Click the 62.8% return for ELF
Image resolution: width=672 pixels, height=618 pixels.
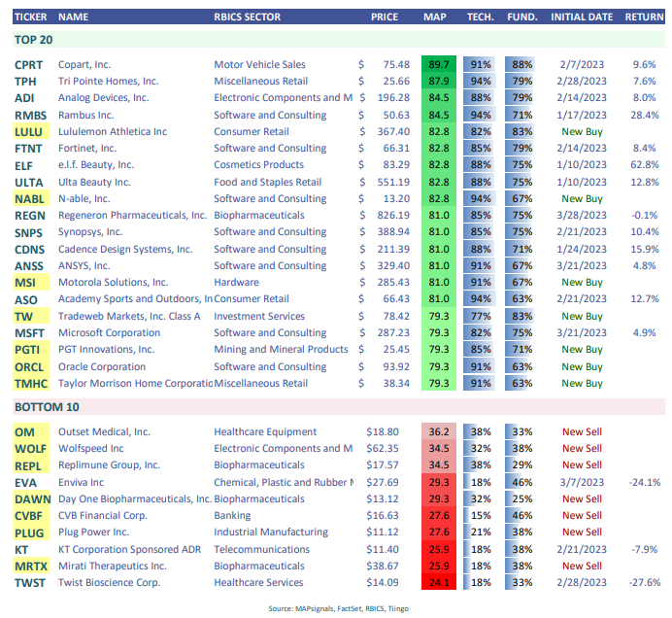pos(645,164)
